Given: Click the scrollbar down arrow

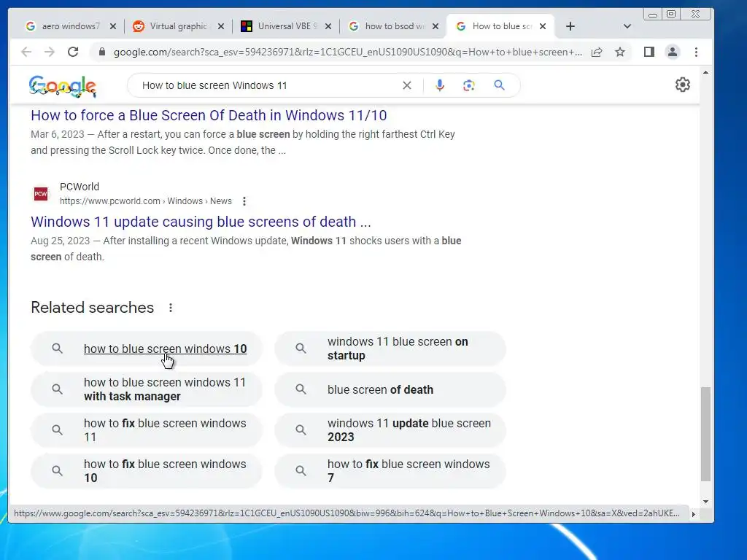Looking at the screenshot, I should pos(705,502).
